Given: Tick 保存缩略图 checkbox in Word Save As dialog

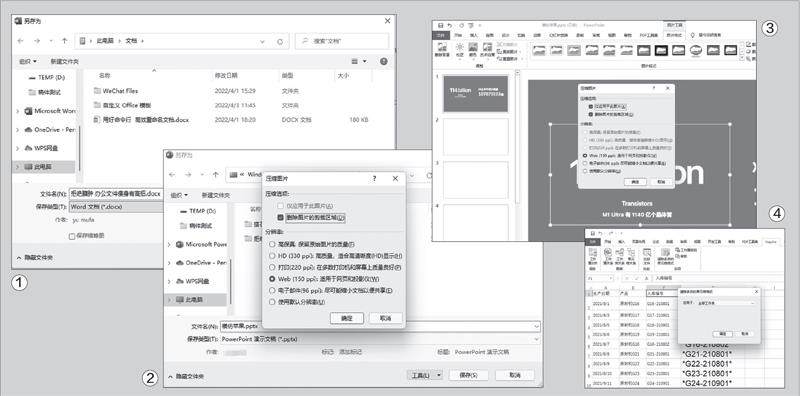Looking at the screenshot, I should click(72, 236).
